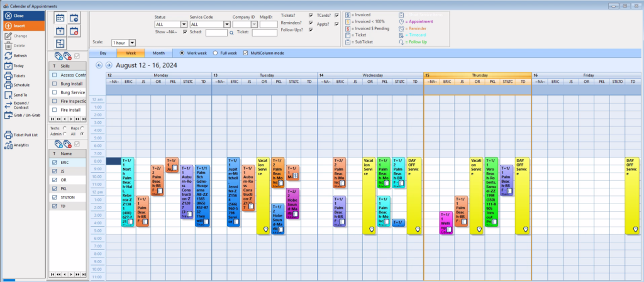Open the Ticket Pull List printer
This screenshot has height=282, width=644.
tap(9, 134)
